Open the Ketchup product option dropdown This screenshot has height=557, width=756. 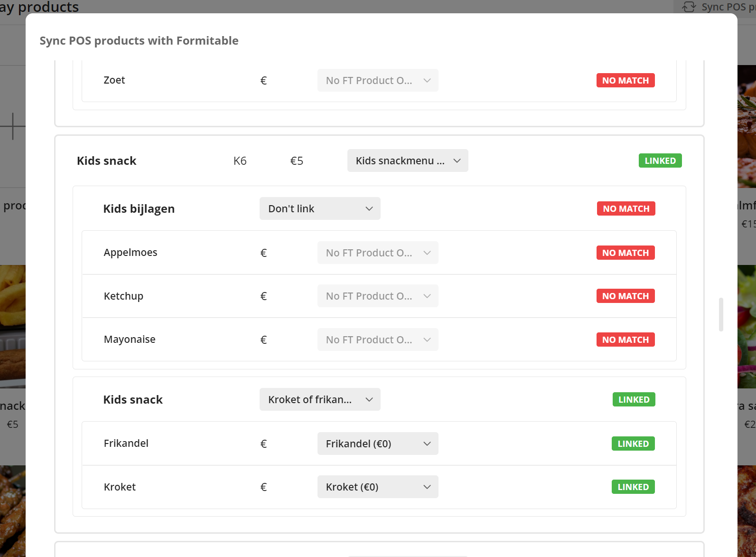377,296
